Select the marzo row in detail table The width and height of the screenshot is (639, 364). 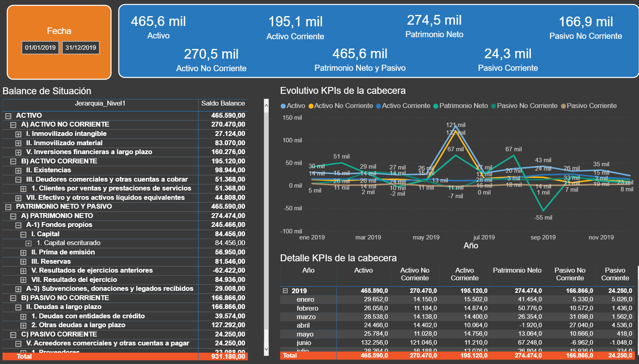tap(456, 317)
